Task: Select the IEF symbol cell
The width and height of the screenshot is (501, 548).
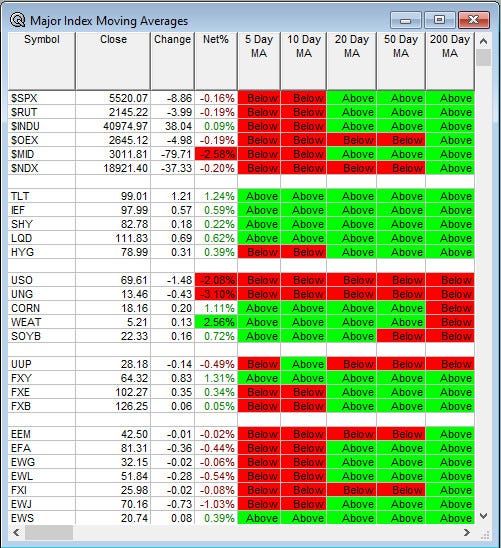Action: point(42,210)
